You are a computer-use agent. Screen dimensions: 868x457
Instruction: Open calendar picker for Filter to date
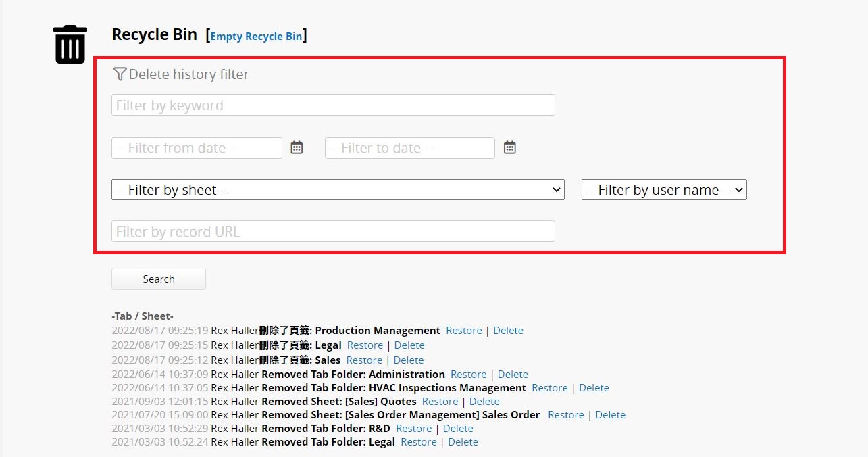[x=510, y=147]
